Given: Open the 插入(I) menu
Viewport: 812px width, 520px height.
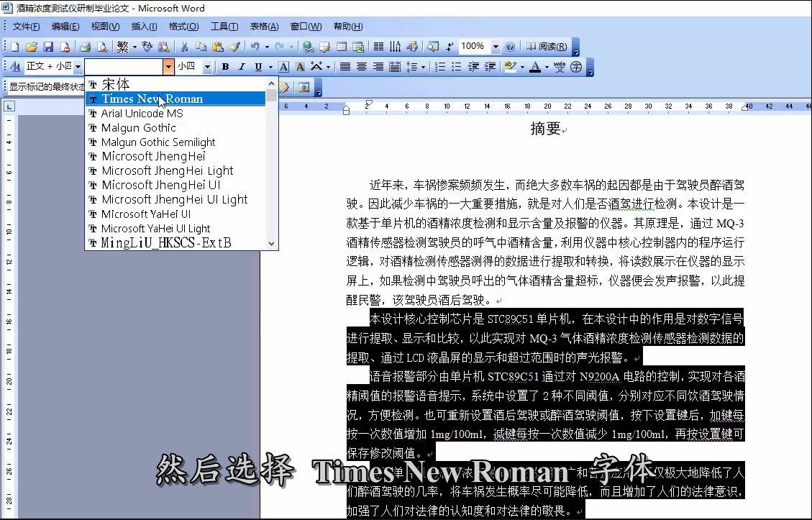Looking at the screenshot, I should coord(144,27).
